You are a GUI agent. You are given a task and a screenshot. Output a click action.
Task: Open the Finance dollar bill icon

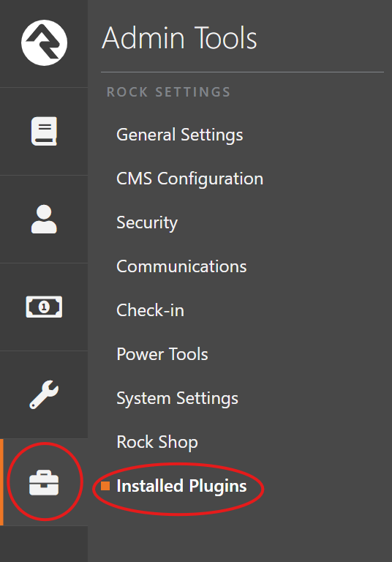(44, 307)
